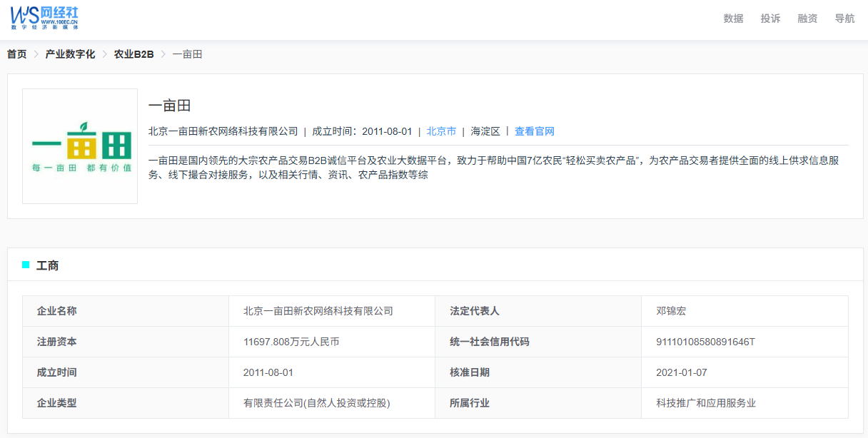The image size is (868, 438).
Task: Select 邓锦宏 table cell
Action: coord(745,311)
